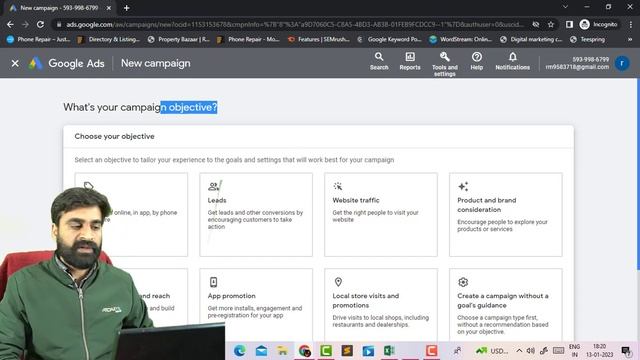Open the Property Bazaar bookmark
This screenshot has height=360, width=640.
coord(179,39)
